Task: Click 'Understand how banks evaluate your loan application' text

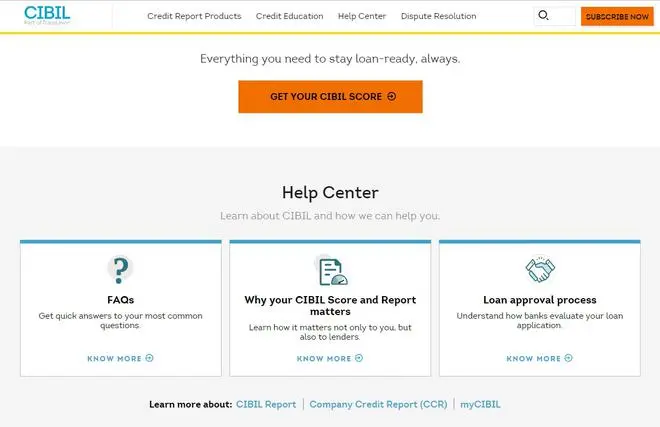Action: 540,320
